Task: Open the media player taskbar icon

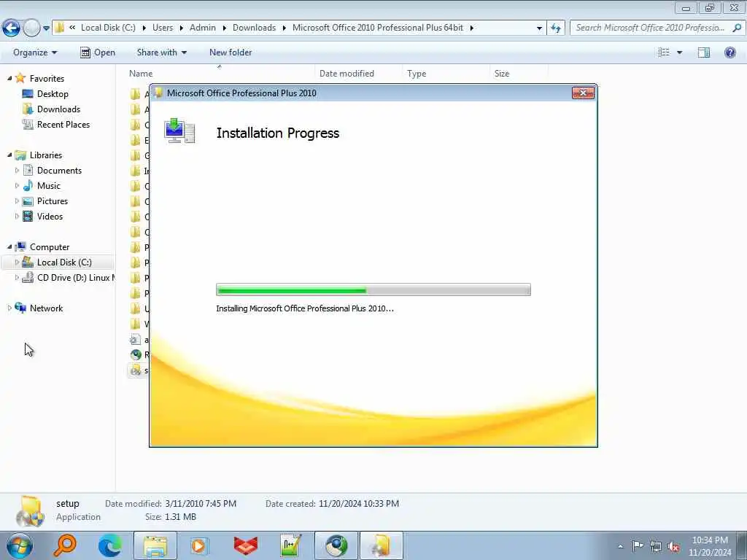Action: [200, 545]
